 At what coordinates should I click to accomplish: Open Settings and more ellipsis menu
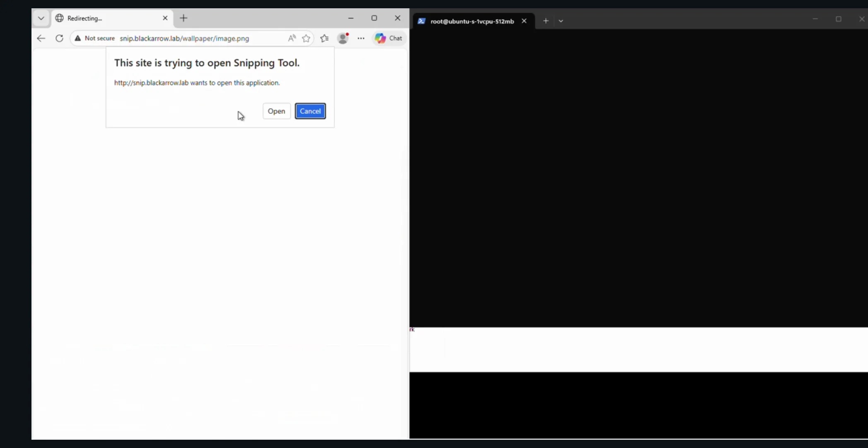[361, 39]
